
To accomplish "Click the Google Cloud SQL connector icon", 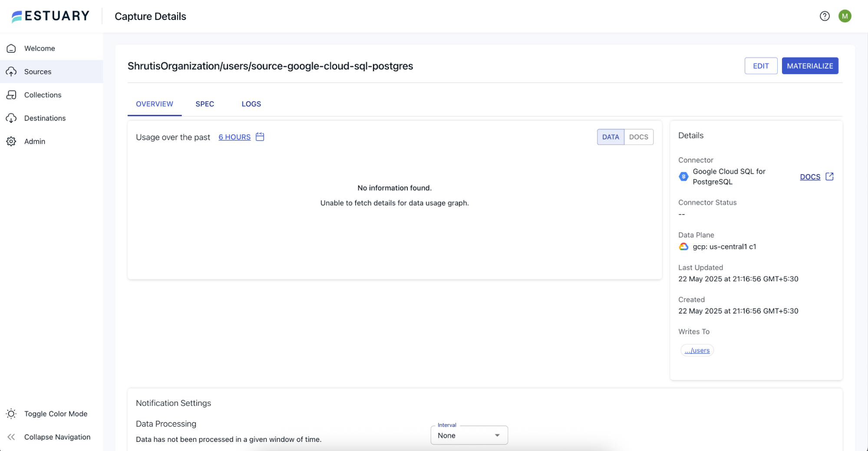I will (x=683, y=176).
